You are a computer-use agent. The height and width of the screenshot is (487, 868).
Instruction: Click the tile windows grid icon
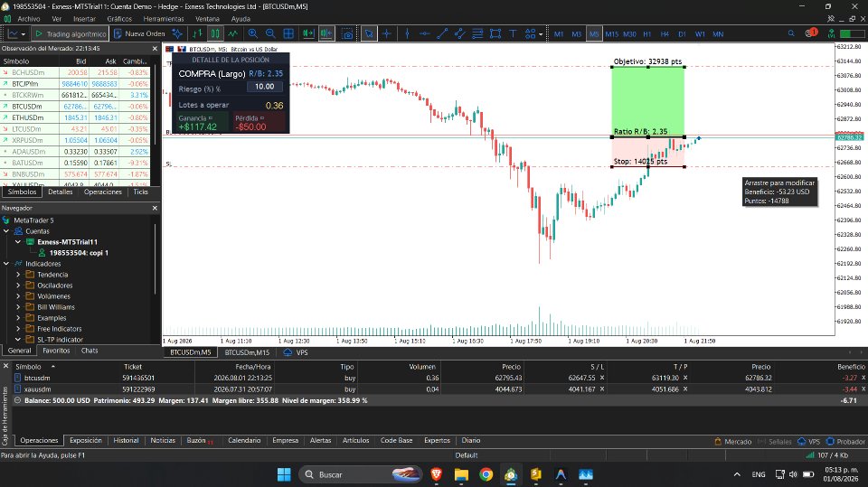point(288,33)
